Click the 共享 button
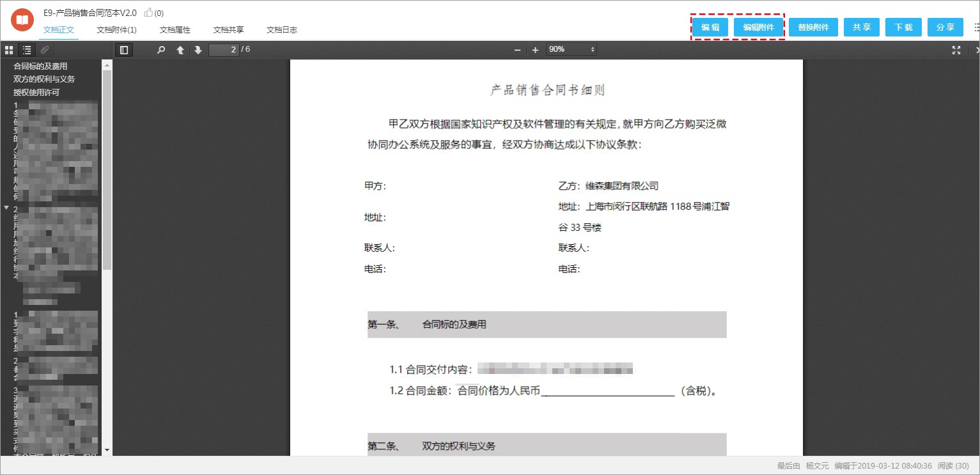The height and width of the screenshot is (475, 980). point(862,27)
